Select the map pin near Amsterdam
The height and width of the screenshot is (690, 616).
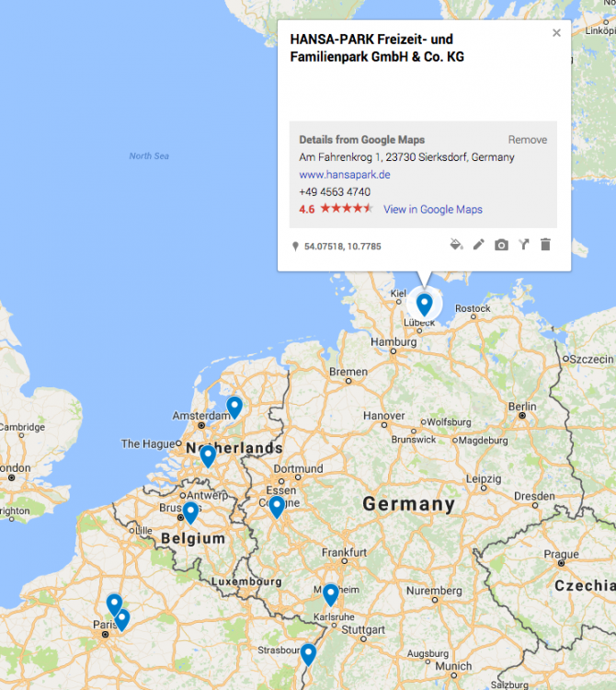[234, 406]
